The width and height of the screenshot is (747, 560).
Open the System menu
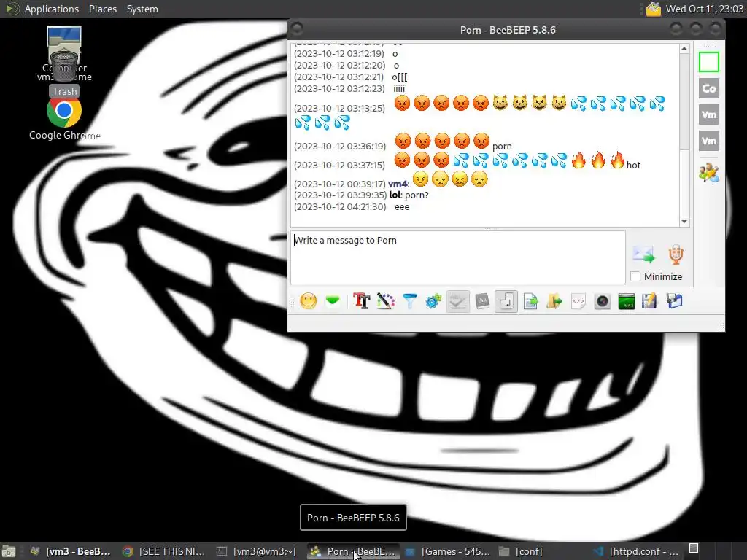tap(142, 9)
